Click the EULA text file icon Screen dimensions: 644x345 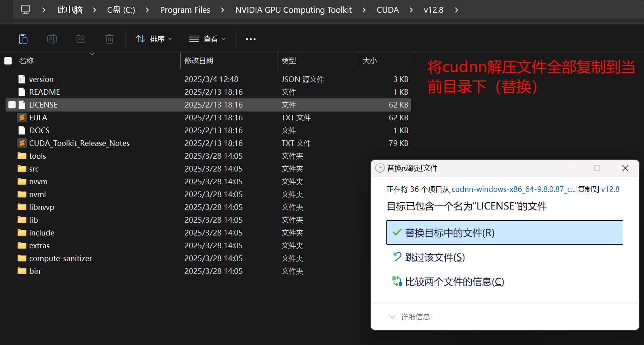click(x=22, y=118)
